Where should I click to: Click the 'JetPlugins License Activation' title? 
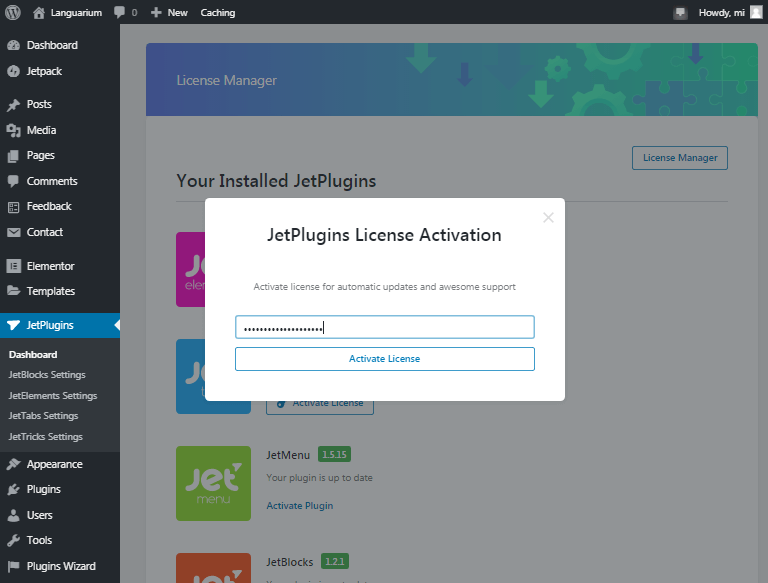384,235
